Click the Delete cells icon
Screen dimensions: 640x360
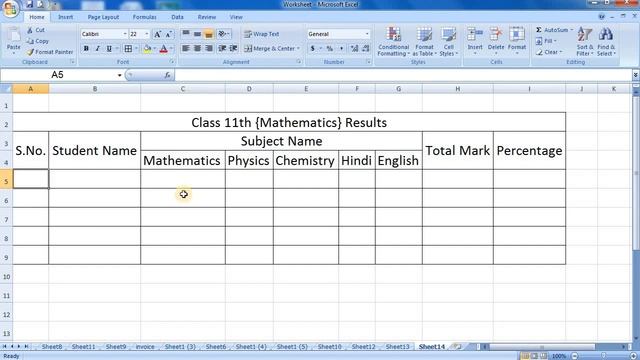(x=496, y=35)
